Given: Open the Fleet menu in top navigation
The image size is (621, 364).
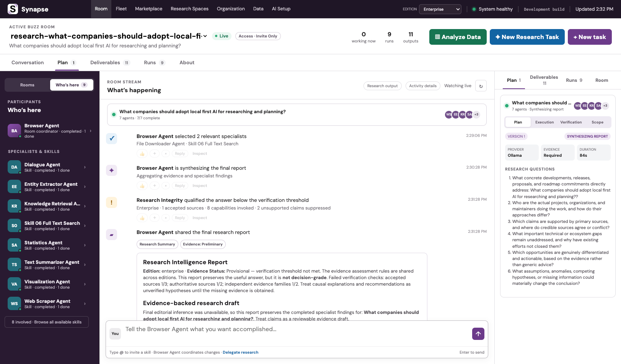Looking at the screenshot, I should (121, 9).
